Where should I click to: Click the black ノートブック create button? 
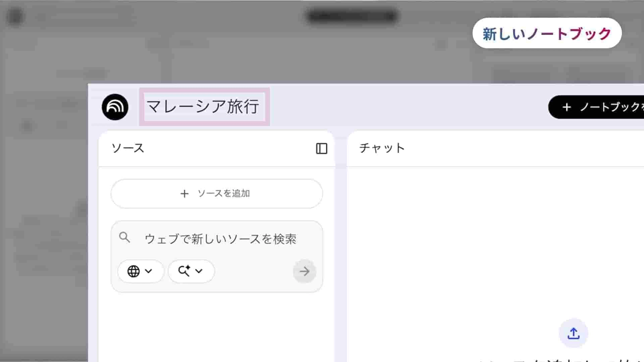(x=600, y=107)
